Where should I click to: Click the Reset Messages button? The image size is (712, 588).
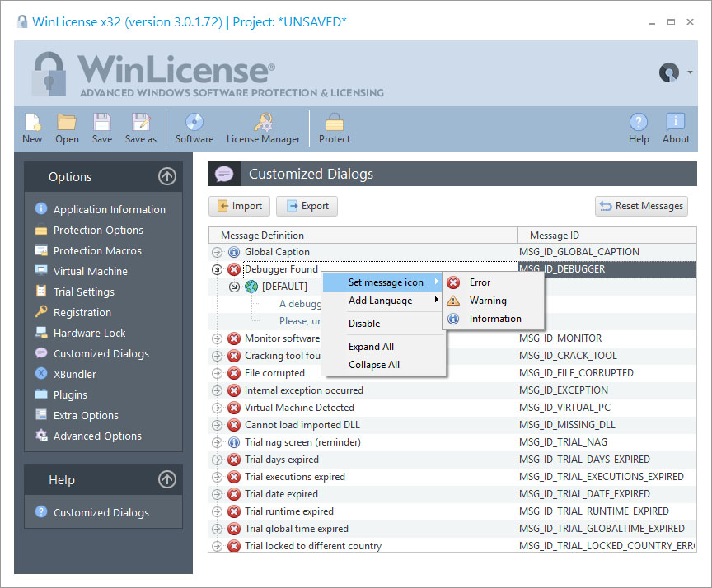coord(641,206)
